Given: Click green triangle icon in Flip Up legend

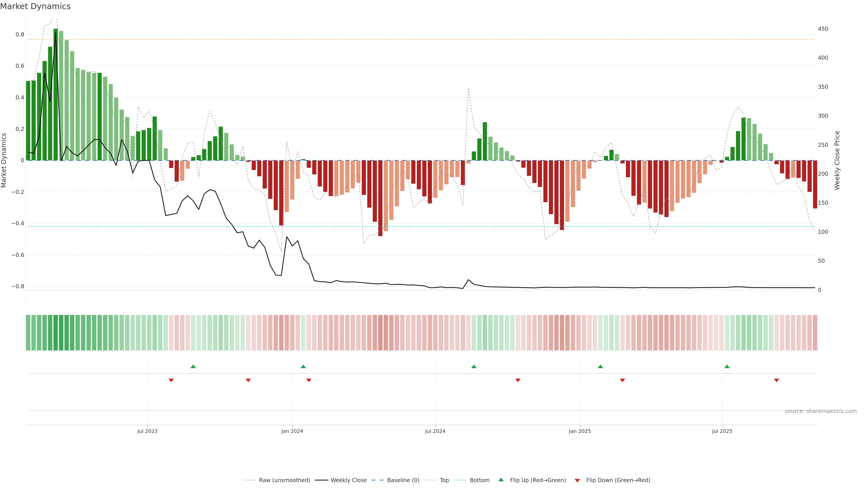Looking at the screenshot, I should [x=501, y=480].
